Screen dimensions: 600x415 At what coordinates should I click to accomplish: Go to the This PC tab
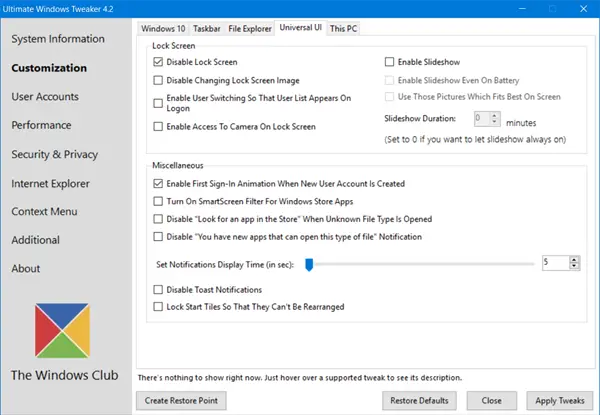tap(344, 29)
